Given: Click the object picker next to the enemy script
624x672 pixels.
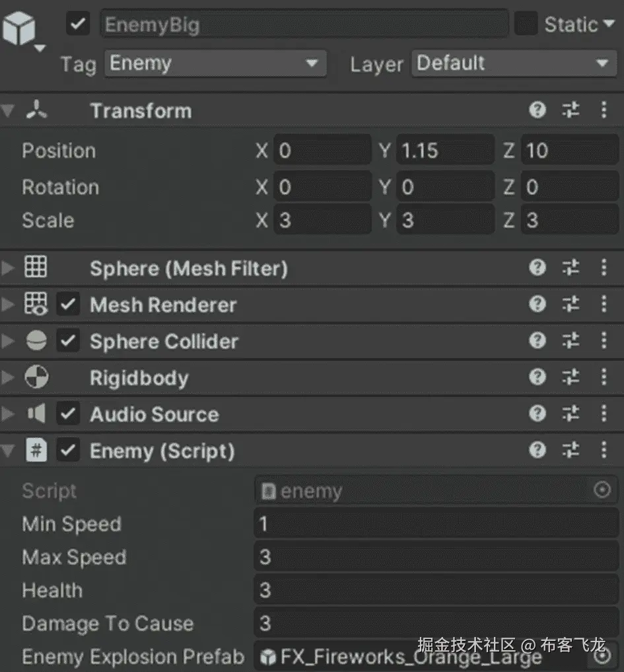Looking at the screenshot, I should (602, 490).
